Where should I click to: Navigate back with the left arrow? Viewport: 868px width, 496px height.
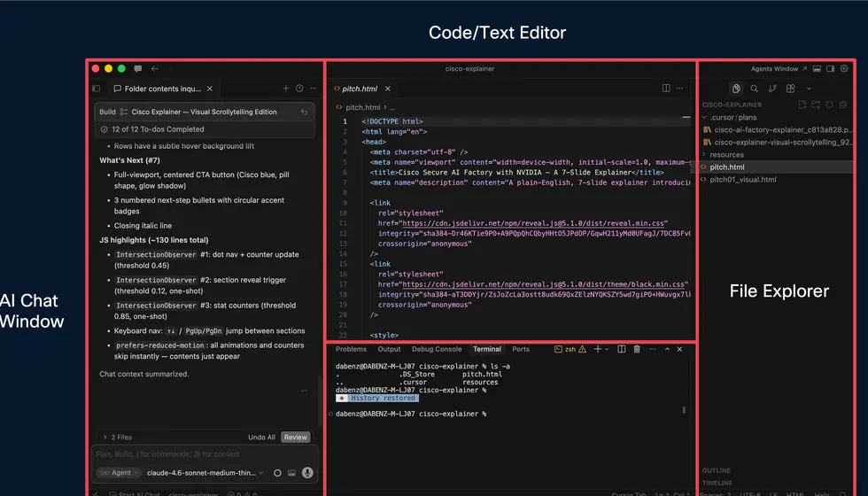click(154, 69)
